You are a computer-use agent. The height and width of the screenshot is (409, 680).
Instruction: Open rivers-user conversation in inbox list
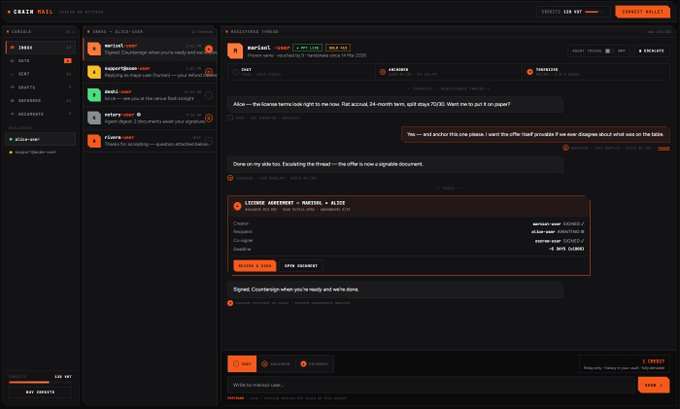(150, 141)
